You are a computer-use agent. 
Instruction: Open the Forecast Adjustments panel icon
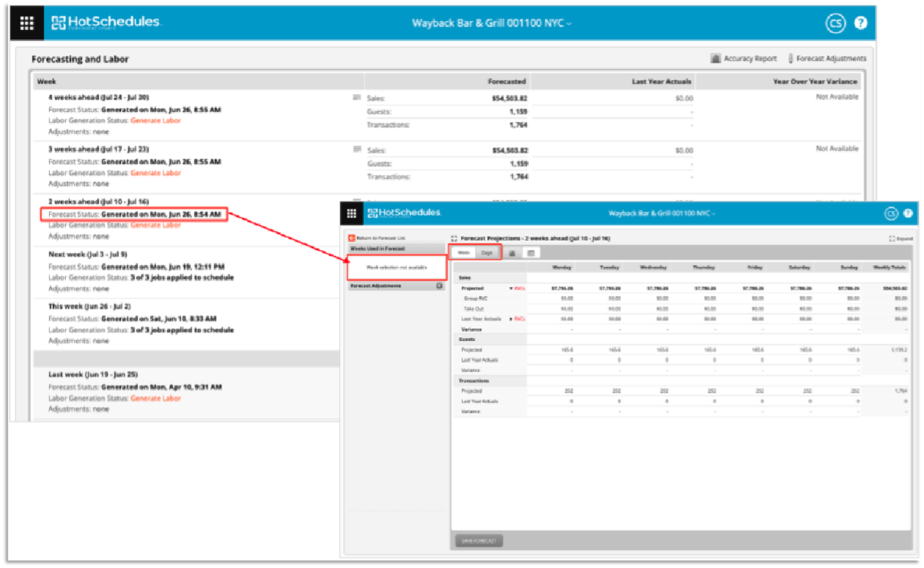(x=439, y=286)
